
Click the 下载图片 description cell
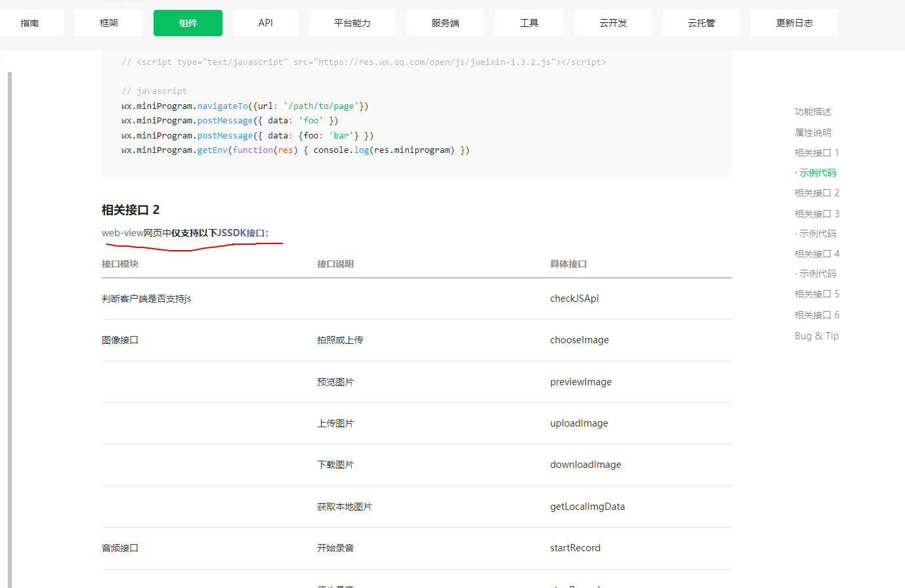click(x=335, y=465)
